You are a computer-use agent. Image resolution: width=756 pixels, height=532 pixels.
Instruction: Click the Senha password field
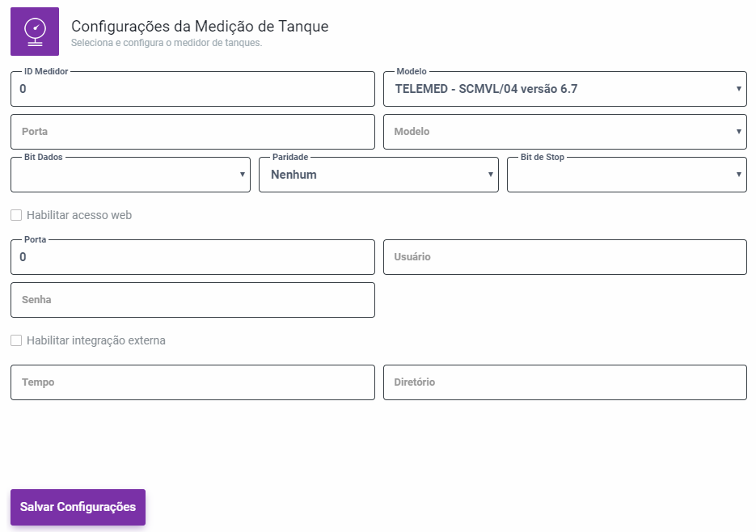click(192, 299)
